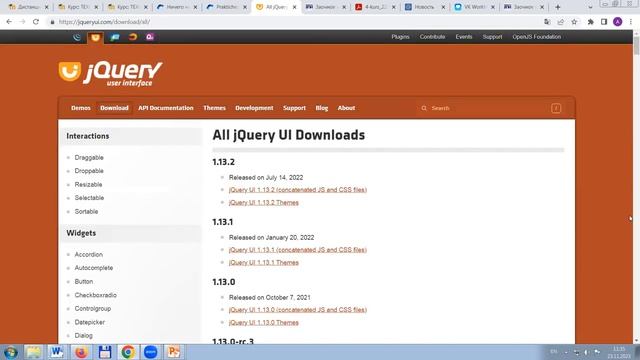Open Droppable in the sidebar
Viewport: 640px width, 360px height.
click(x=89, y=171)
